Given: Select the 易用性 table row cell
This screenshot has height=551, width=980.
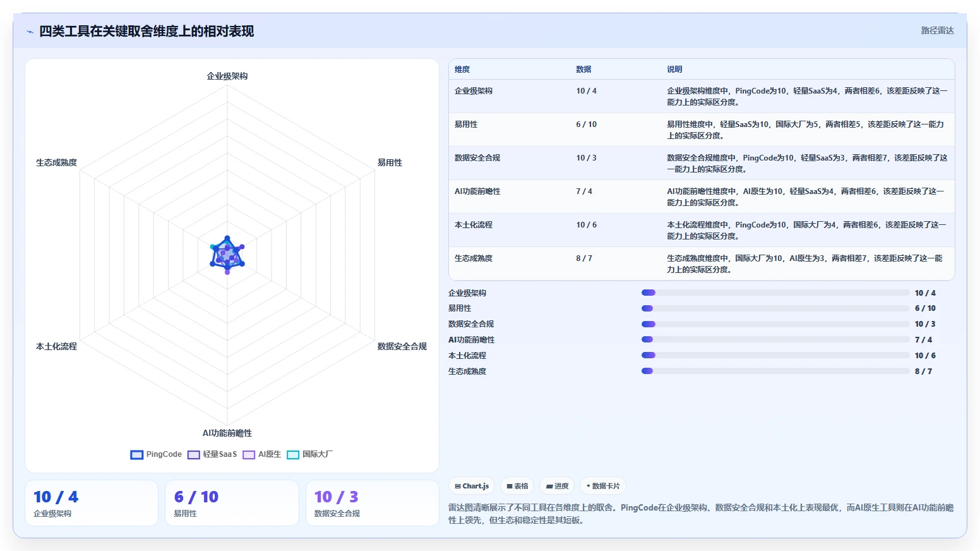Looking at the screenshot, I should click(466, 124).
